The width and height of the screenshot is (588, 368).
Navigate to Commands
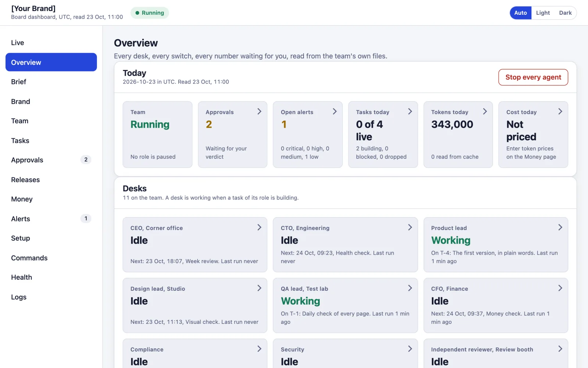click(x=51, y=258)
